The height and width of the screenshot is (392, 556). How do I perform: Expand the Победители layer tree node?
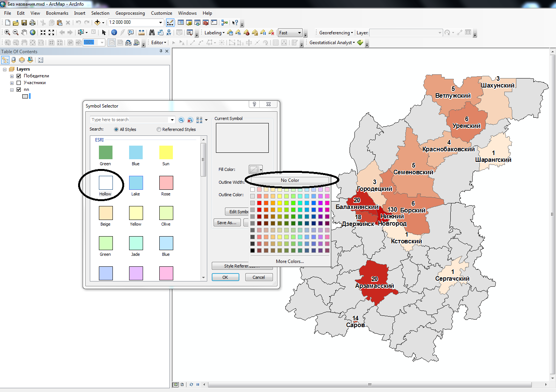[12, 76]
